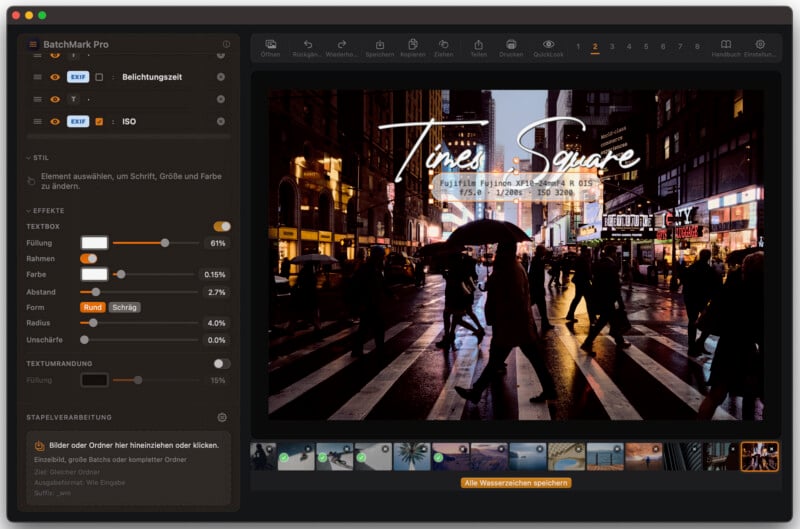
Task: Open the Teilen share icon
Action: pos(478,45)
